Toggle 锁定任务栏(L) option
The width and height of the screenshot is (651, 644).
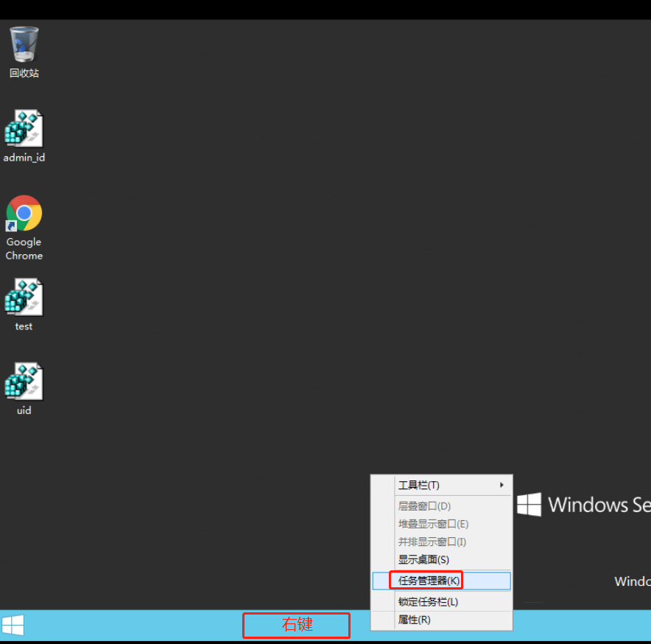tap(428, 602)
